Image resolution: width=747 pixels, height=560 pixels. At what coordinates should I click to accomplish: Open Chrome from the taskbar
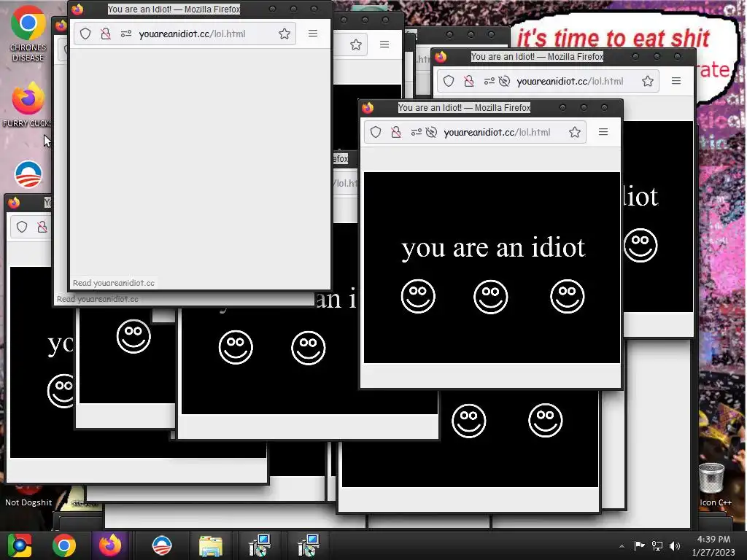pos(64,545)
